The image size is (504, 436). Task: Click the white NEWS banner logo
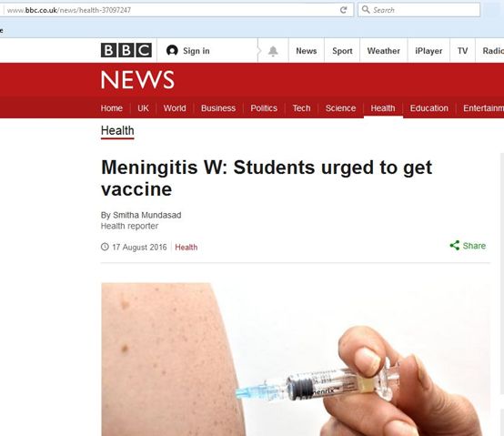coord(137,80)
